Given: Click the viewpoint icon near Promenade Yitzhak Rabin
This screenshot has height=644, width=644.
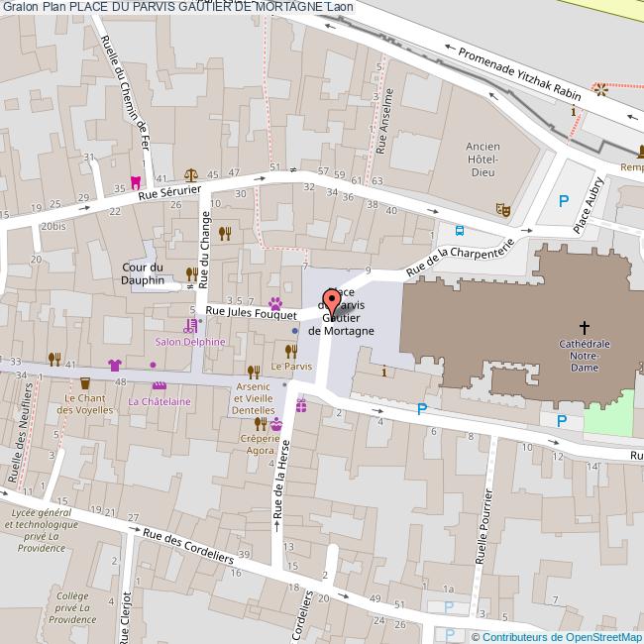Looking at the screenshot, I should (599, 90).
